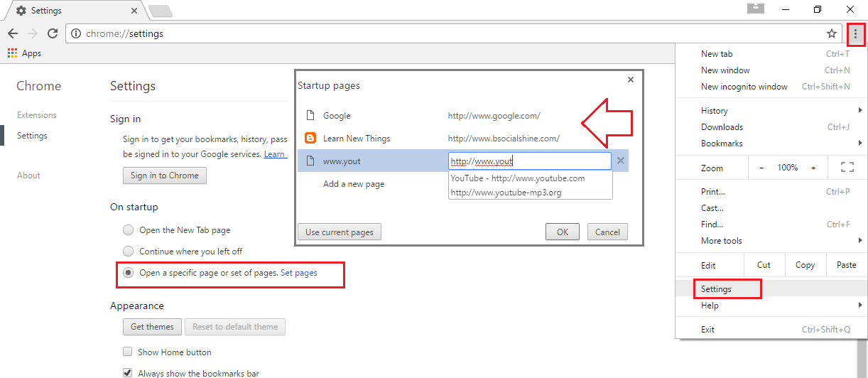
Task: Click the Add a new page field
Action: [354, 184]
